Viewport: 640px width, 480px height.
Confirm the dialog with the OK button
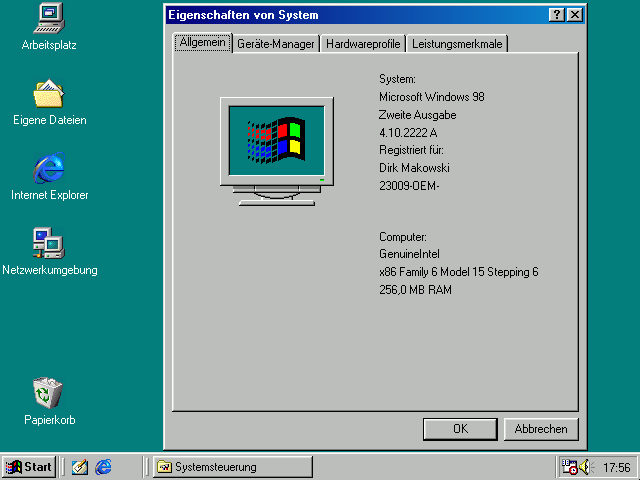460,429
